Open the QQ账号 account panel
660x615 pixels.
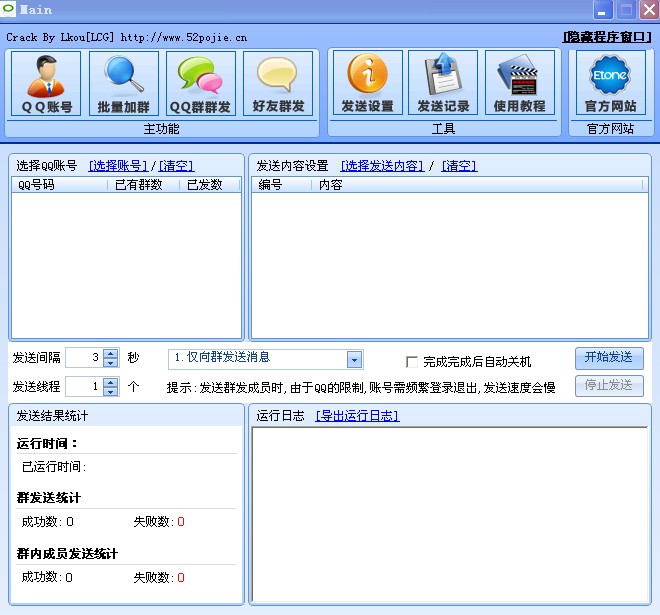47,83
